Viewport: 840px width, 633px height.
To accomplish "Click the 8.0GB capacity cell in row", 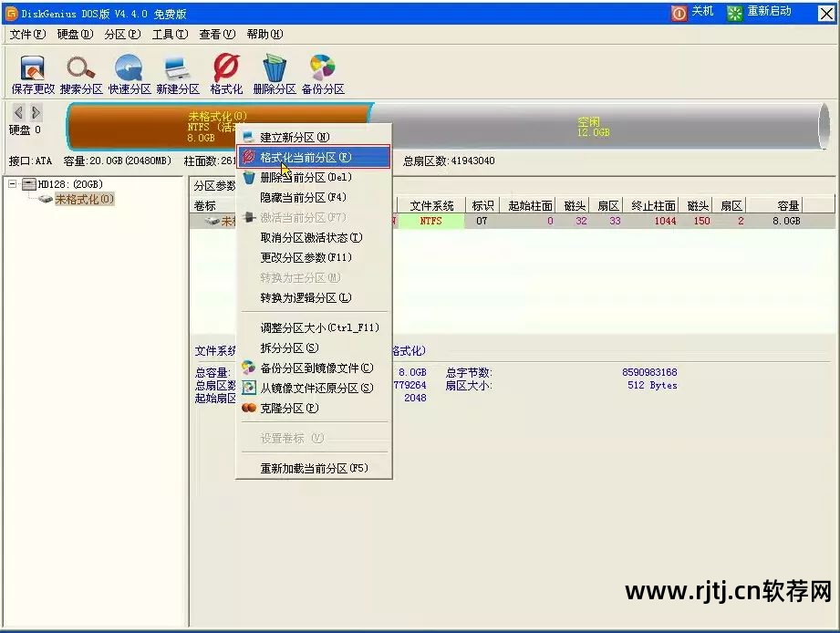I will 786,221.
